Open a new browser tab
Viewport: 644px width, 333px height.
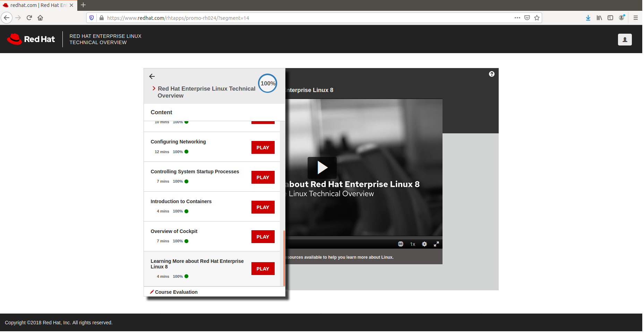(83, 5)
